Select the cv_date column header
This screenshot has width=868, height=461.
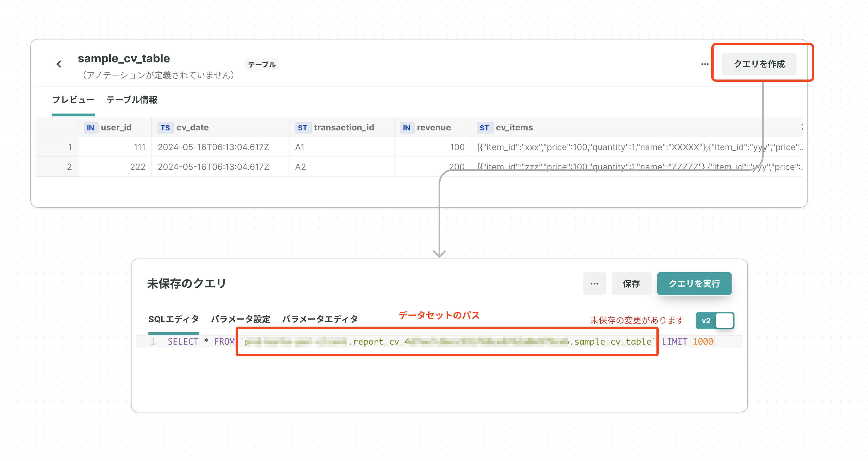pyautogui.click(x=220, y=127)
